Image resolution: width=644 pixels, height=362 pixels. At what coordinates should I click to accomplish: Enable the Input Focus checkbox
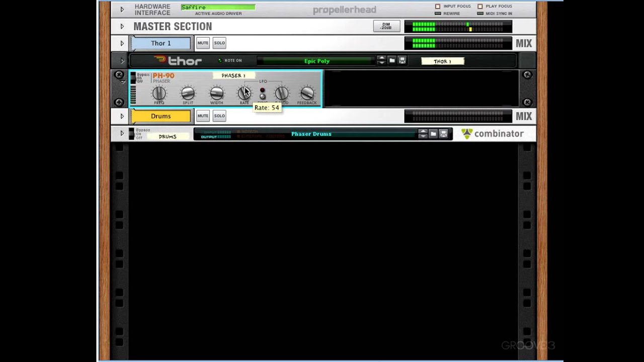pyautogui.click(x=437, y=7)
